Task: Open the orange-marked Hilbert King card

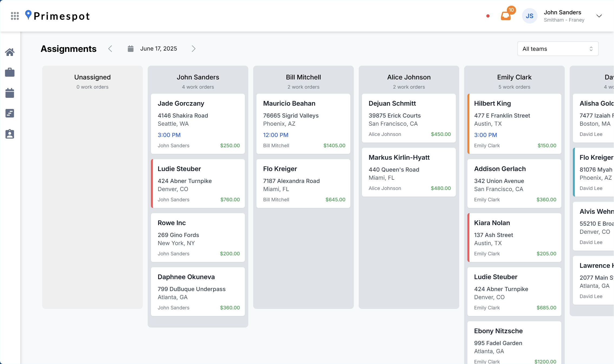Action: tap(514, 124)
